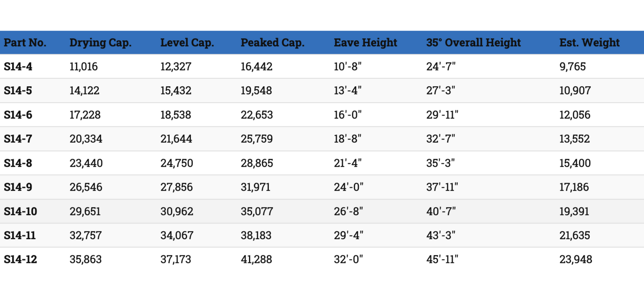Image resolution: width=644 pixels, height=302 pixels.
Task: Select the Peaked Cap. column header
Action: [x=272, y=43]
